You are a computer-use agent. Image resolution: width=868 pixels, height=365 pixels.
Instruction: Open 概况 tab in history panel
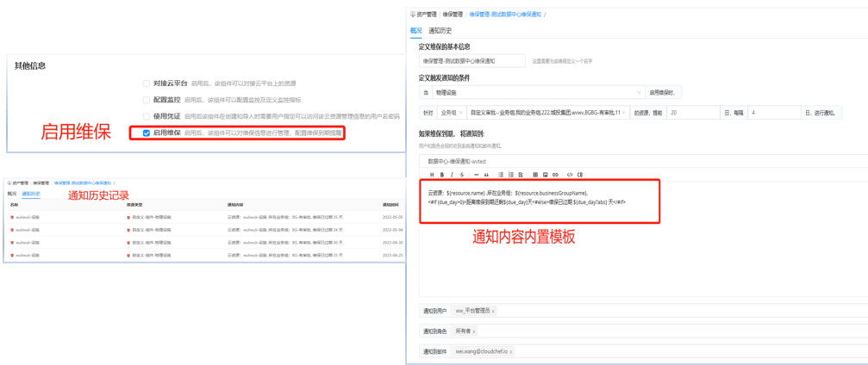pyautogui.click(x=11, y=194)
